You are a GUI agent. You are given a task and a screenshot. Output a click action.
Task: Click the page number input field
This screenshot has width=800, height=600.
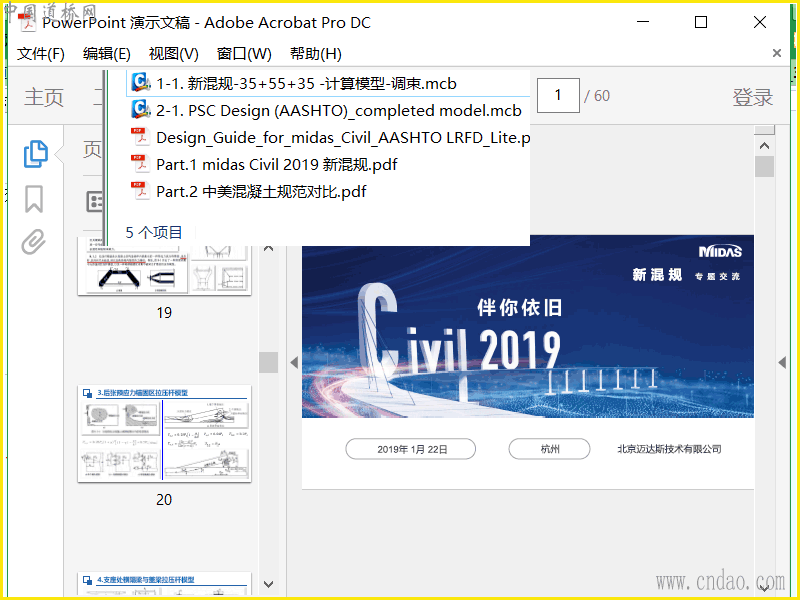(558, 95)
